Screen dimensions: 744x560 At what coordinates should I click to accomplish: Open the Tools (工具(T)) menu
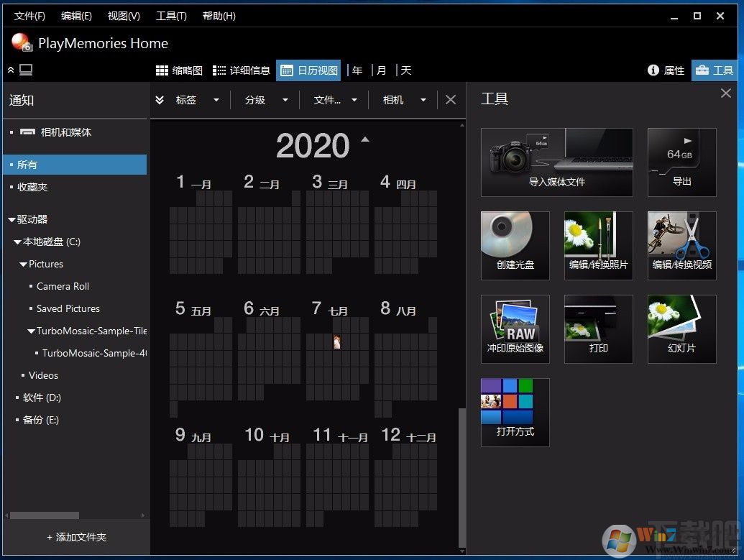[x=171, y=16]
